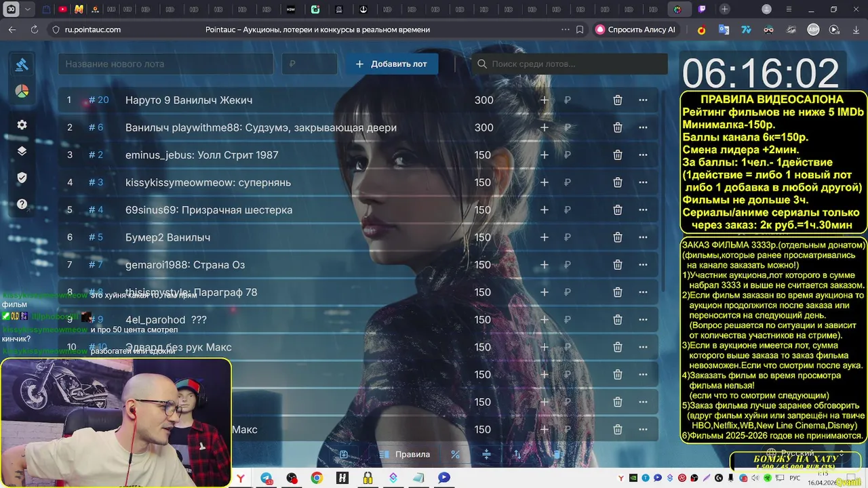
Task: Delete the Параграф 78 lot
Action: pyautogui.click(x=618, y=292)
